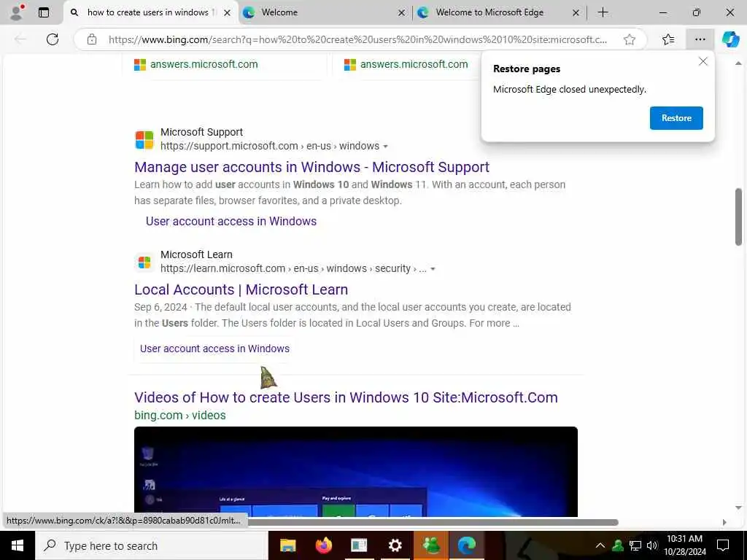Open the news reader taskbar app
Image resolution: width=747 pixels, height=560 pixels.
[x=359, y=545]
